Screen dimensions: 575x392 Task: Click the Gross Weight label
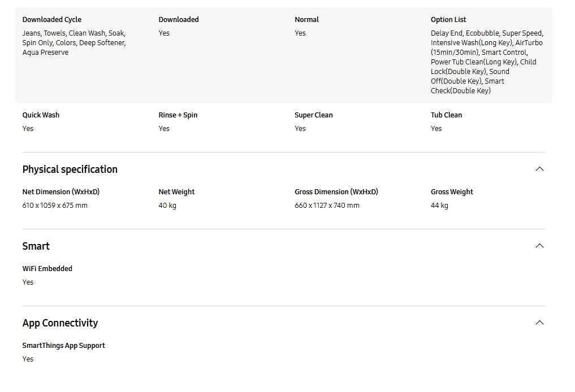point(452,192)
